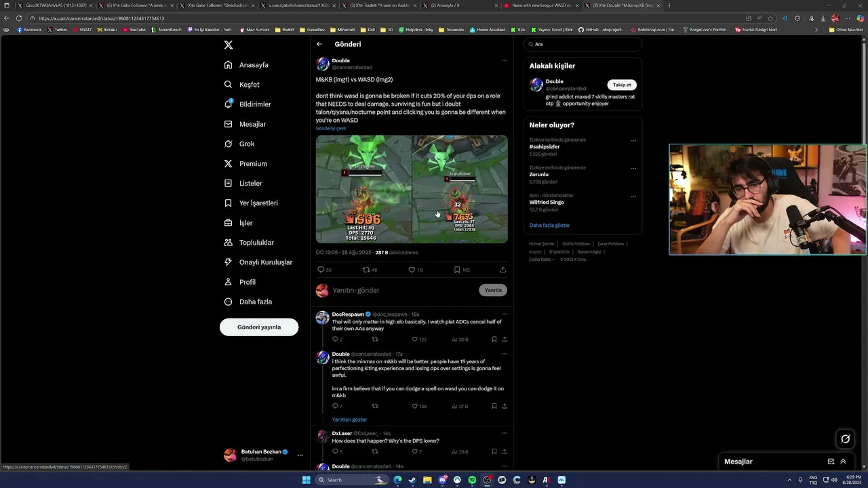
Task: Share DocRespawn's reply
Action: pyautogui.click(x=505, y=339)
